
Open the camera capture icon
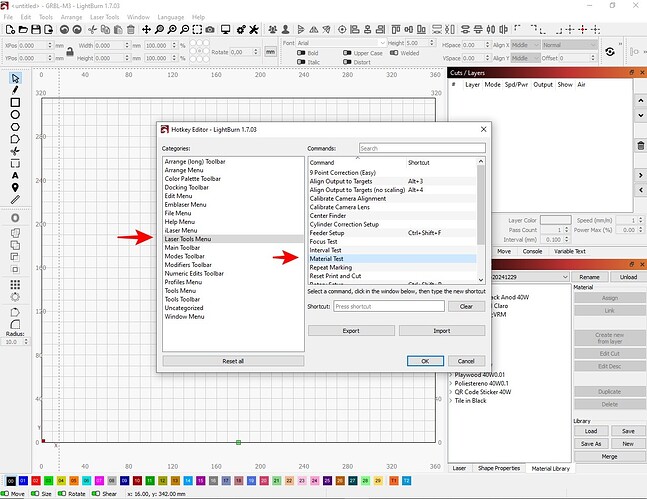click(x=210, y=29)
